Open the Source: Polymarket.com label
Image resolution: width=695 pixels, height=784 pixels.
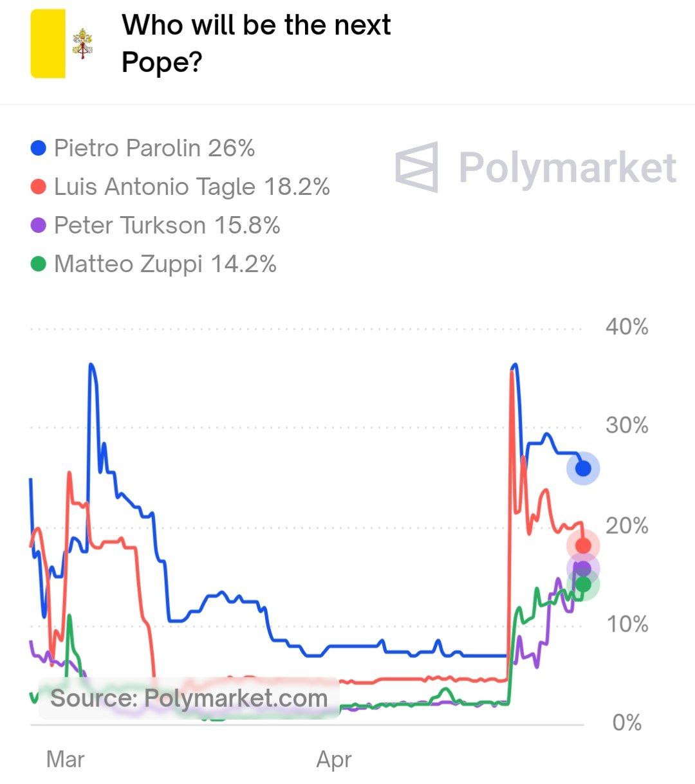click(x=189, y=698)
